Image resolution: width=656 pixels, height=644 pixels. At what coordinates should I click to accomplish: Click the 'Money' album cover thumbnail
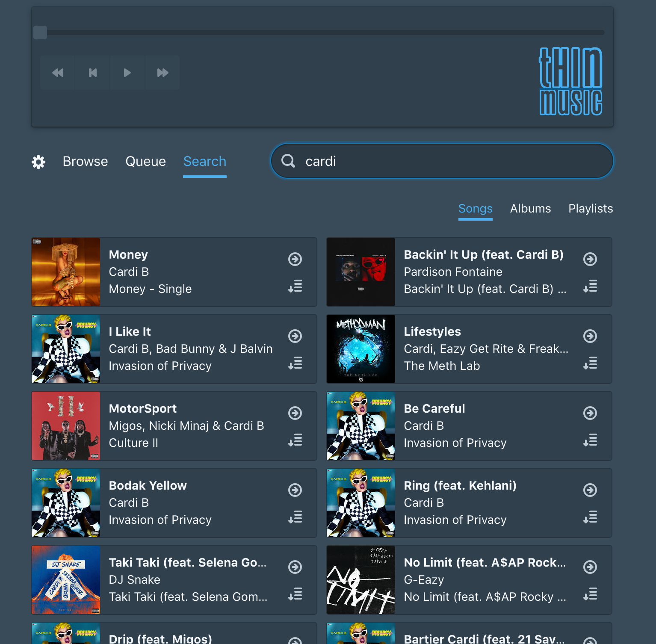[66, 272]
